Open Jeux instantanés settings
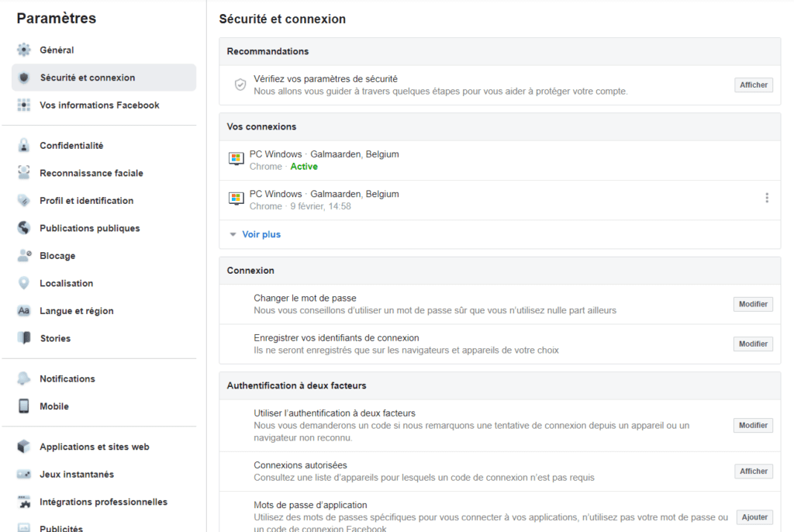The height and width of the screenshot is (532, 794). (104, 475)
